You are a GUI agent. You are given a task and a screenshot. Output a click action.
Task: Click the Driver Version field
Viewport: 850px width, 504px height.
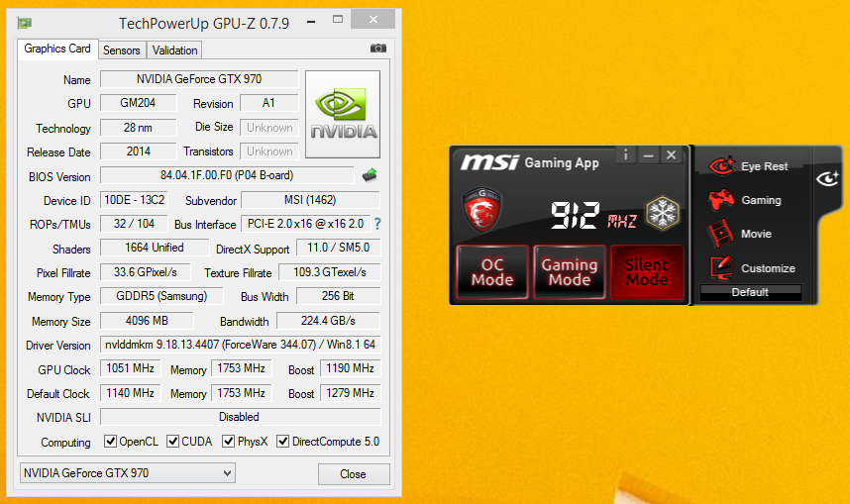pyautogui.click(x=240, y=345)
